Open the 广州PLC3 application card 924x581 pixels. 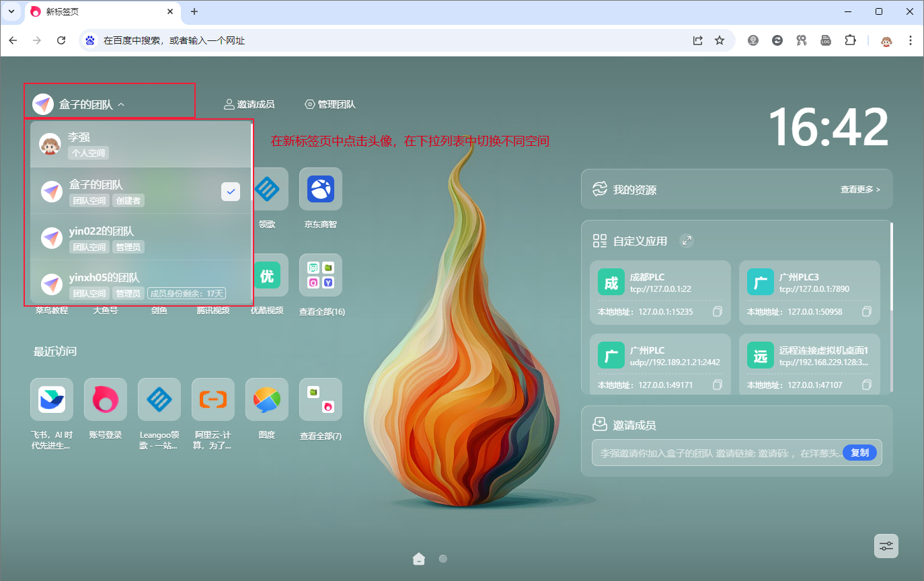[810, 293]
